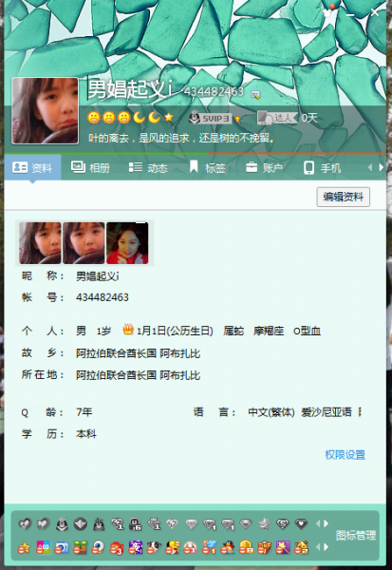Click the gray icon labeled 6 in top row

(135, 523)
